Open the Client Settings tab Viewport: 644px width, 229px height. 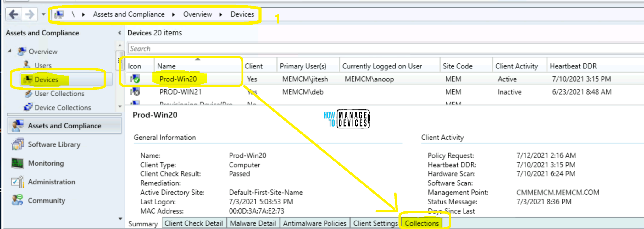pyautogui.click(x=375, y=223)
